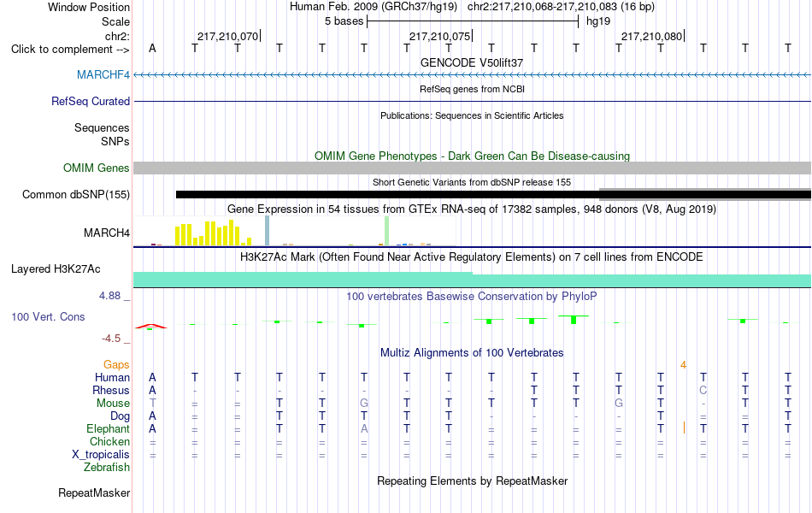
Task: Click 'Repeating Elements by RepeatMasker' title
Action: coord(472,481)
